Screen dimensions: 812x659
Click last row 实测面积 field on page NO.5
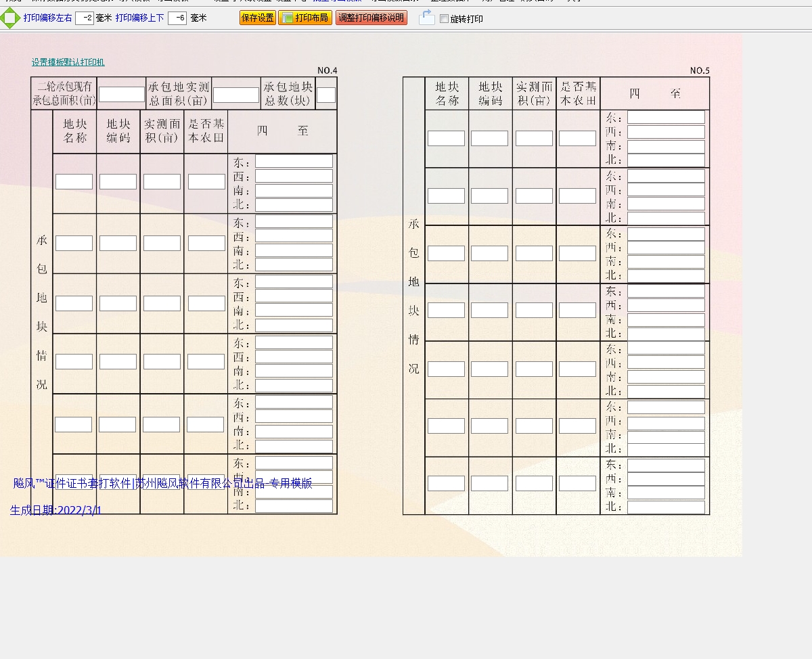(x=534, y=483)
